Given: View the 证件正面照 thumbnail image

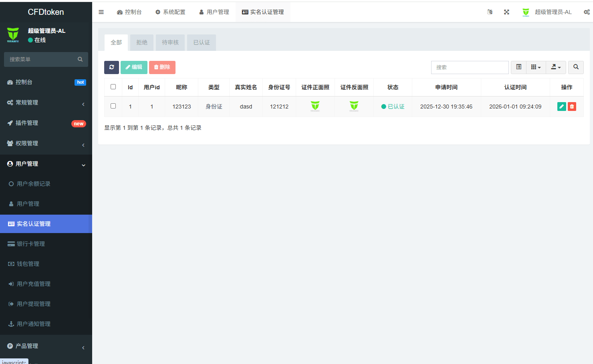Looking at the screenshot, I should click(315, 106).
